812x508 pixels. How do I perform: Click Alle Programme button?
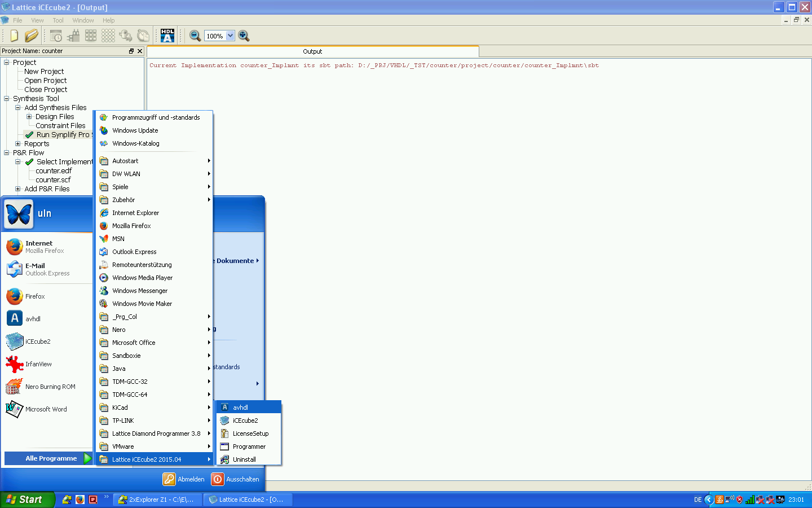pyautogui.click(x=48, y=458)
